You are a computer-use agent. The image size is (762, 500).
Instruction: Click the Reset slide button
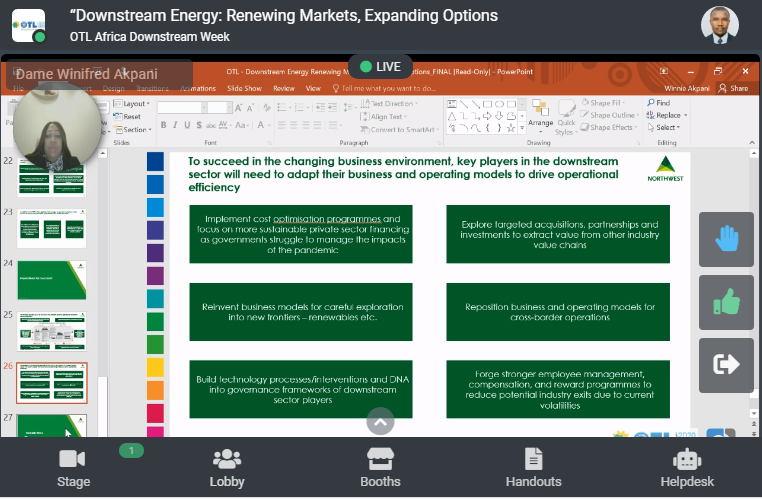[127, 117]
